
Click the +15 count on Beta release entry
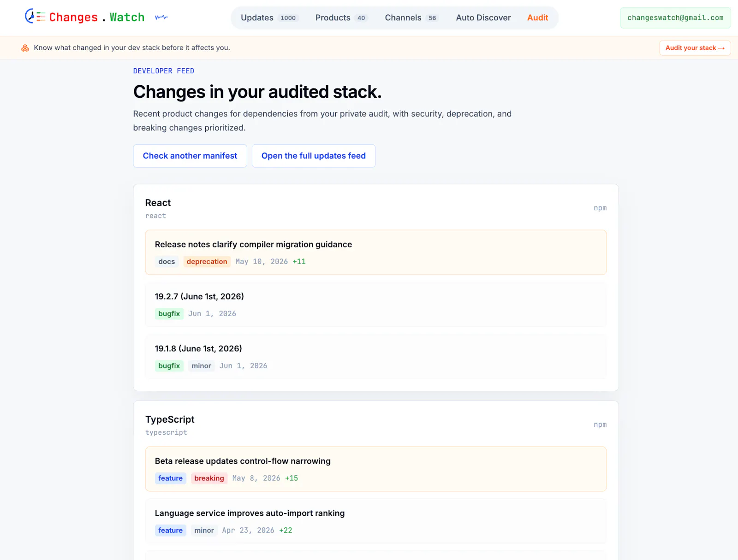(292, 478)
